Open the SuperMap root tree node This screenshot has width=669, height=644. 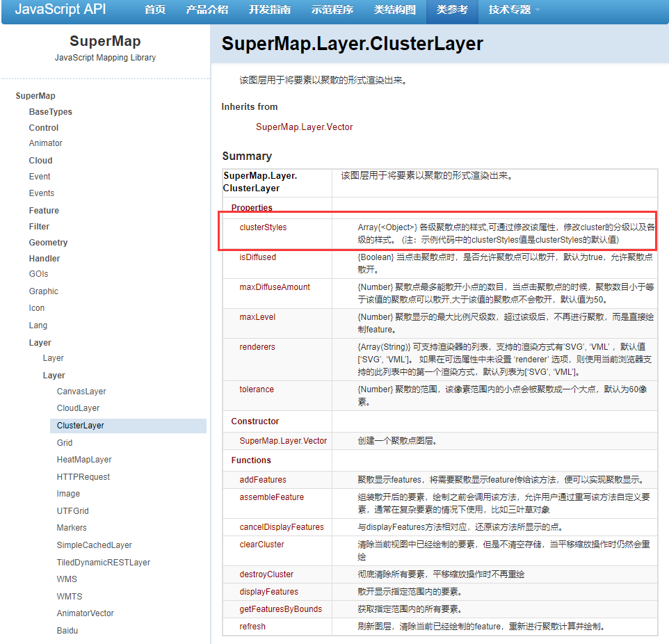pos(35,95)
